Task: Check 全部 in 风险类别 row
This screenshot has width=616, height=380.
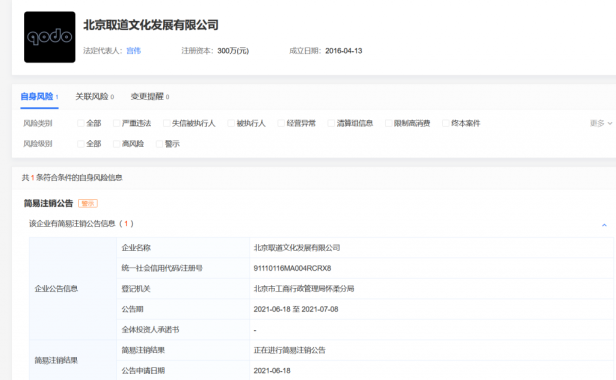Action: point(81,123)
